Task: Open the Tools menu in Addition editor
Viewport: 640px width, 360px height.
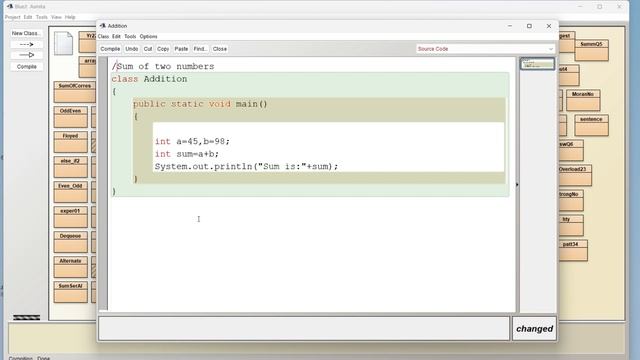Action: tap(130, 36)
